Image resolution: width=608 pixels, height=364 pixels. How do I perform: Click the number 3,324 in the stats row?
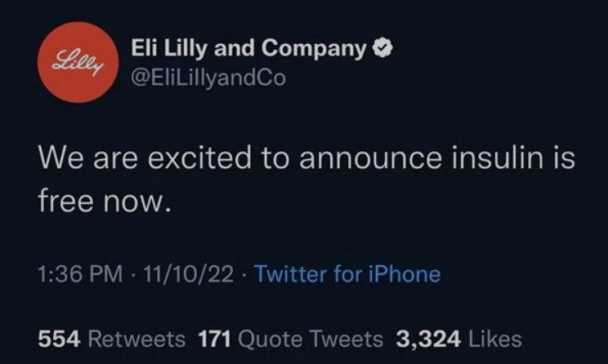coord(427,338)
